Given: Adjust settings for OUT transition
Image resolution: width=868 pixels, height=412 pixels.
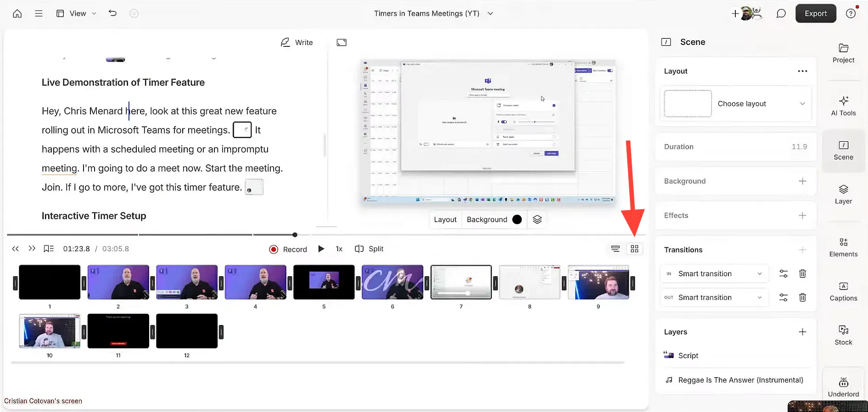Looking at the screenshot, I should click(783, 298).
